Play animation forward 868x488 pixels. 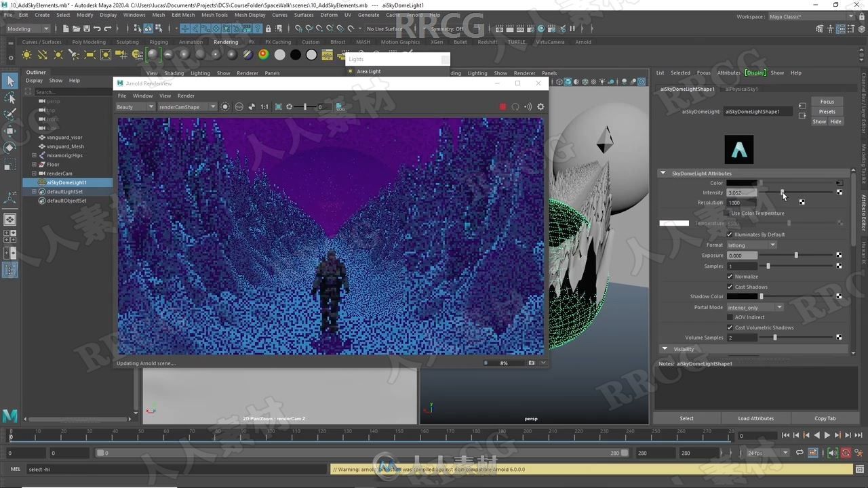click(x=827, y=436)
